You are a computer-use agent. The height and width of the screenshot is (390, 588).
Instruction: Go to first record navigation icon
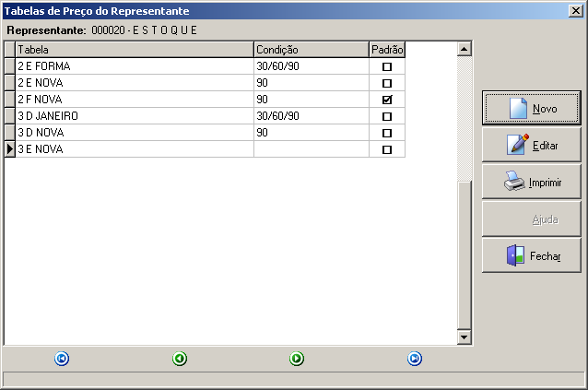(62, 359)
